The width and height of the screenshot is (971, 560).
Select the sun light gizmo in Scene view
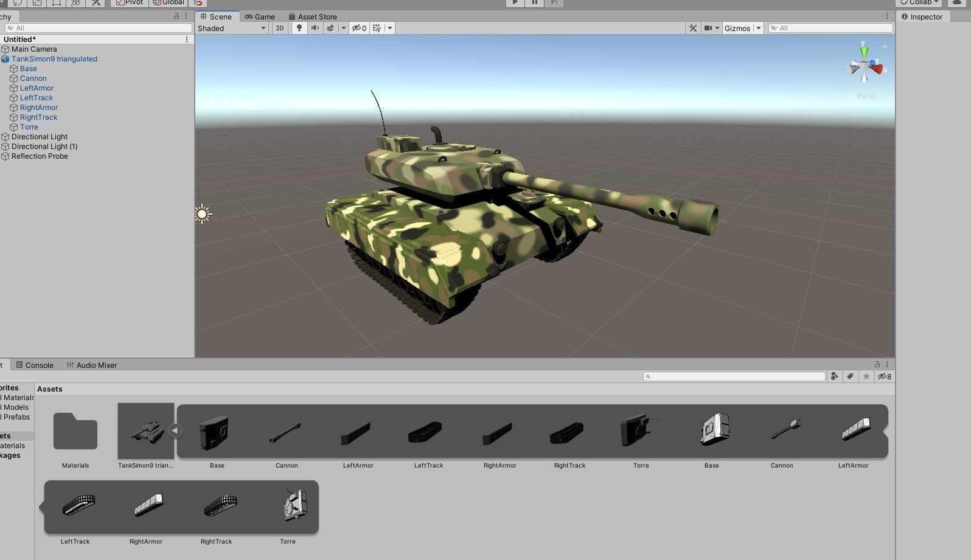pyautogui.click(x=203, y=214)
